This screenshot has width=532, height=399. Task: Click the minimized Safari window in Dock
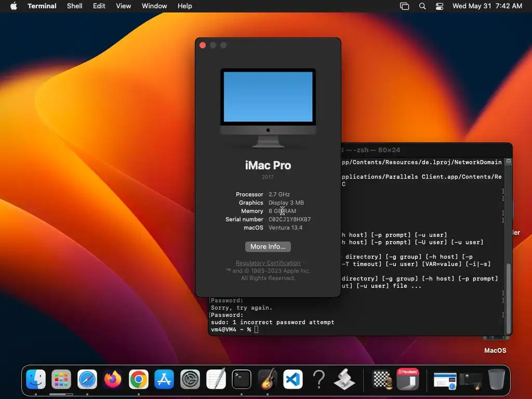[445, 381]
